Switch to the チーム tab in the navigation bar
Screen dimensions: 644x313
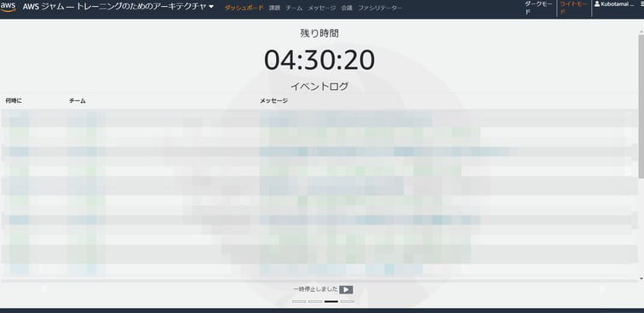tap(294, 8)
